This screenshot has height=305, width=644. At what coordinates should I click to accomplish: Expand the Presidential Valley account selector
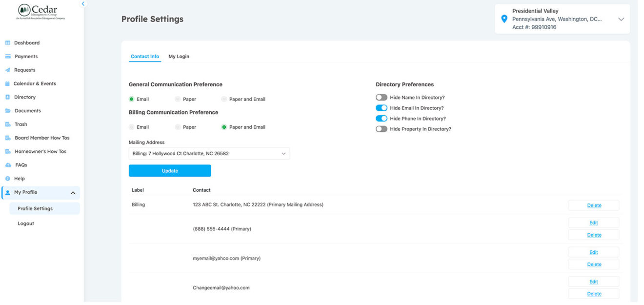pos(621,20)
